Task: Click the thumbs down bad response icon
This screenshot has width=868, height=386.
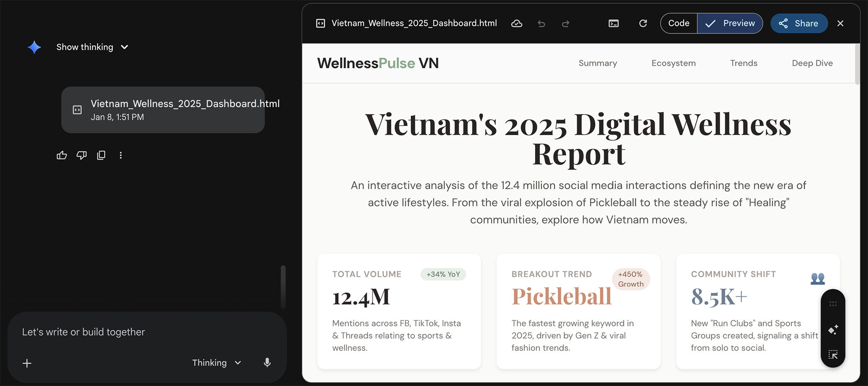Action: point(81,155)
